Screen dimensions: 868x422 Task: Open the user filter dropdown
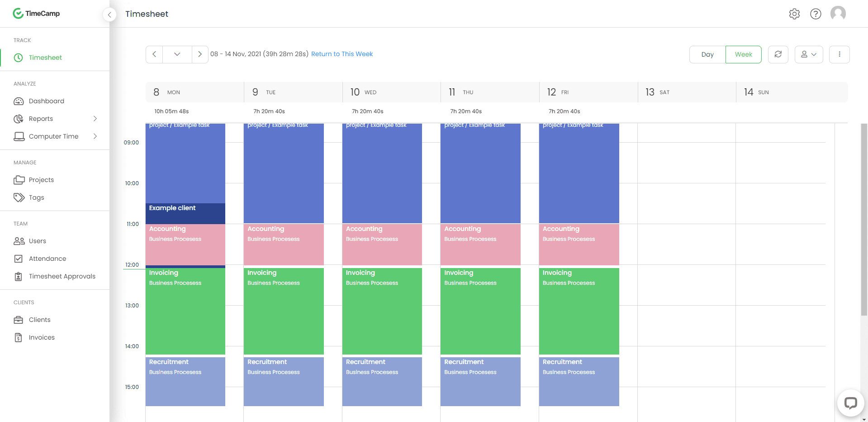(x=809, y=54)
